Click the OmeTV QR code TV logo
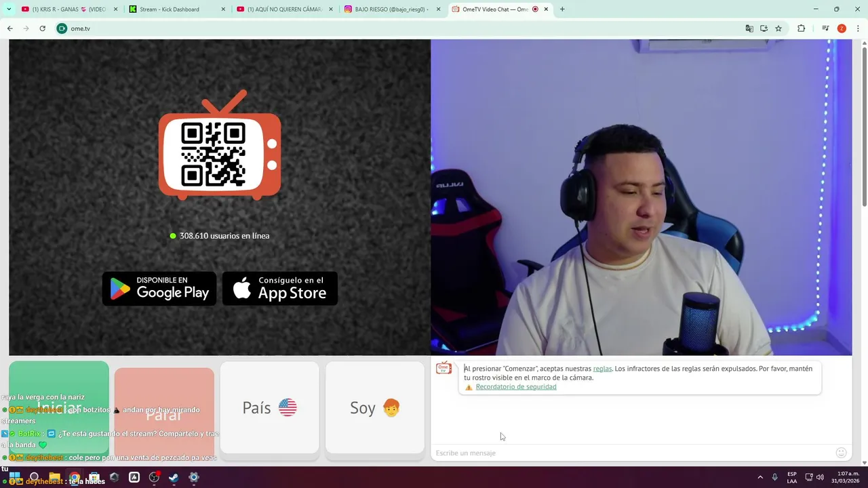Viewport: 868px width, 488px height. [220, 145]
